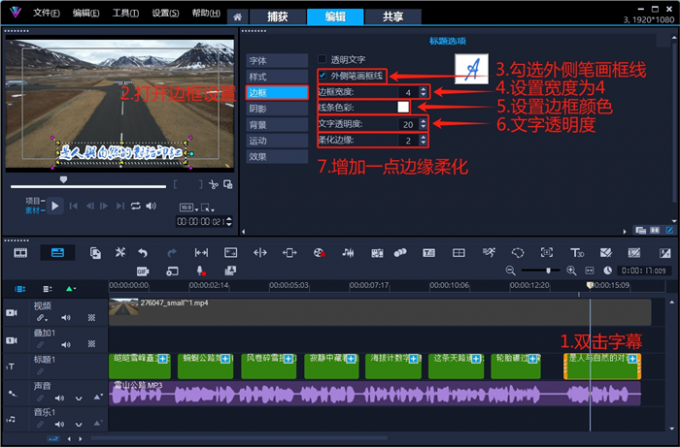
Task: Fit the project in the timeline window
Action: pos(589,271)
